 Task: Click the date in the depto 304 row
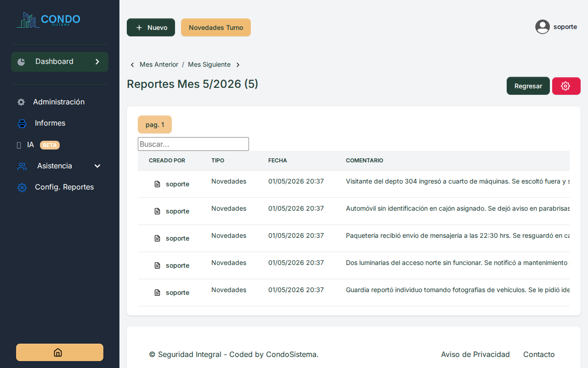296,181
